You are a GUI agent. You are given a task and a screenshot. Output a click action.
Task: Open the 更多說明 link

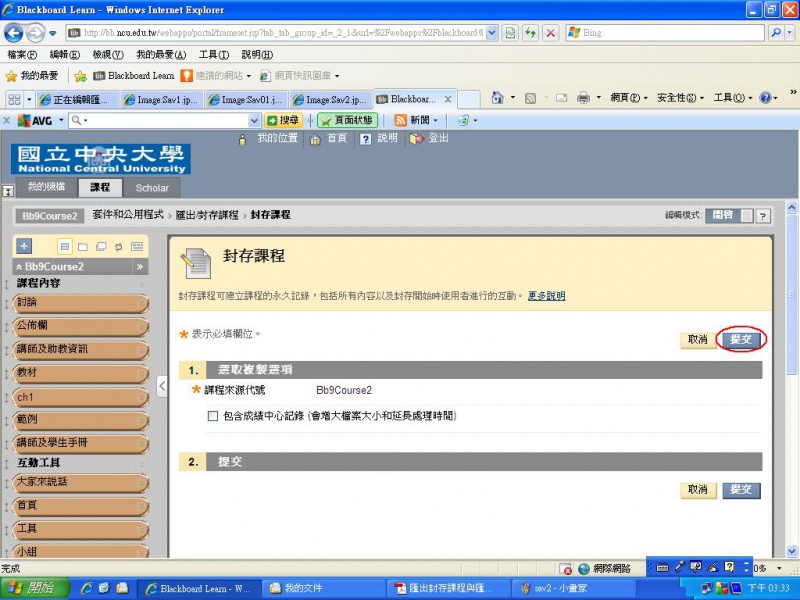(x=546, y=296)
